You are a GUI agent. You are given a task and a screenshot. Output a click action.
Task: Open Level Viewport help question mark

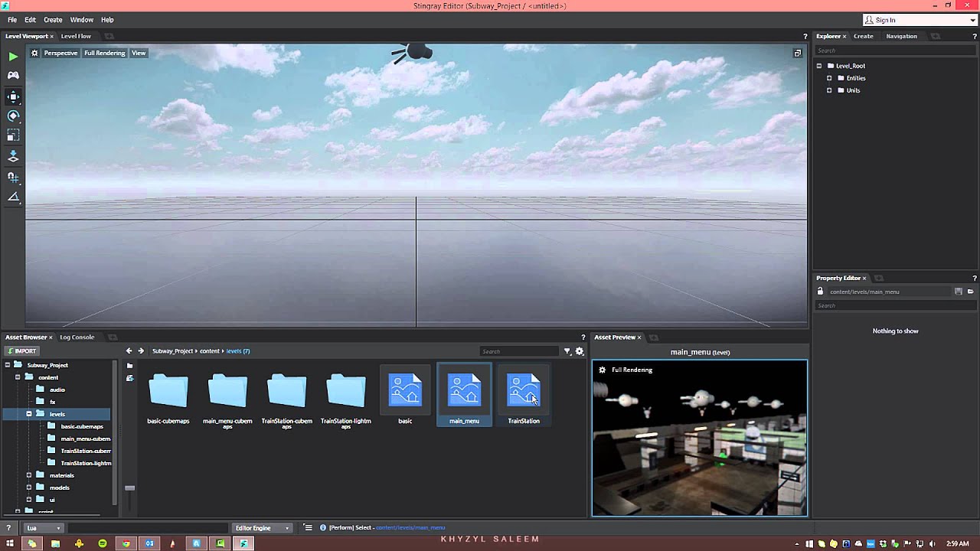pyautogui.click(x=805, y=36)
